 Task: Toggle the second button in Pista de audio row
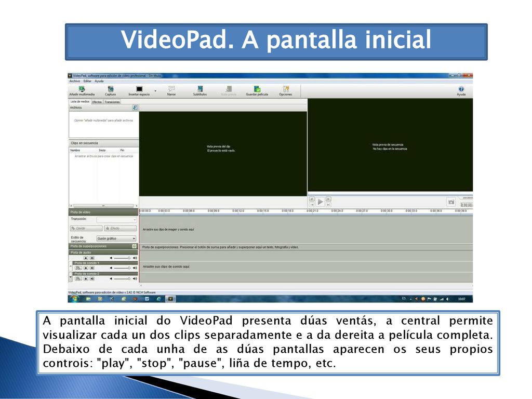pyautogui.click(x=92, y=258)
